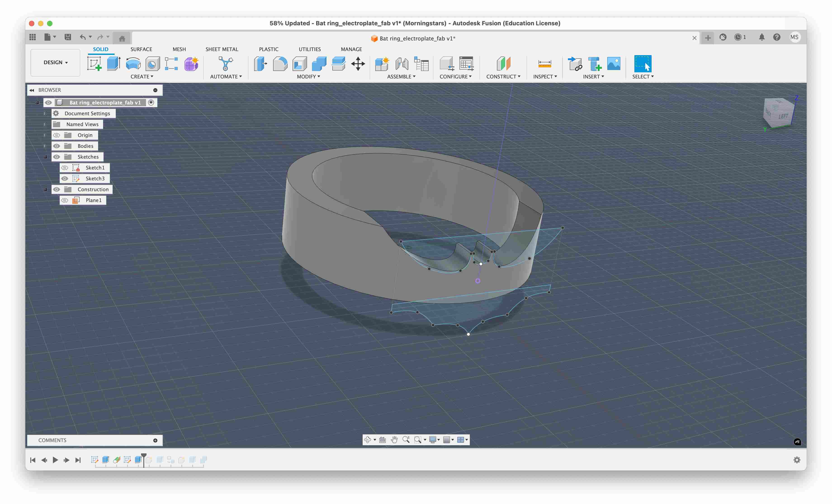Viewport: 832px width, 504px height.
Task: Click the window Select tool icon
Action: tap(643, 64)
